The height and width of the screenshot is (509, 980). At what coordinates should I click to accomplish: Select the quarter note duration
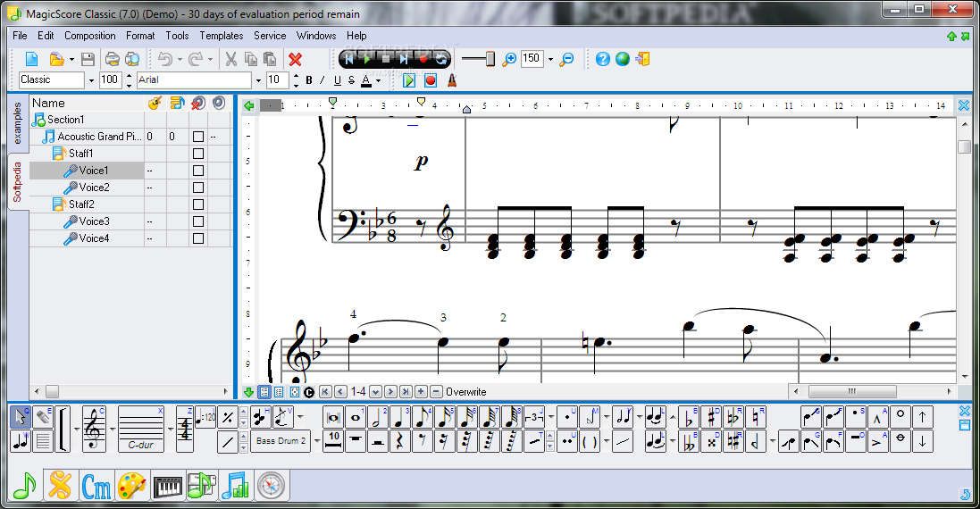click(399, 417)
